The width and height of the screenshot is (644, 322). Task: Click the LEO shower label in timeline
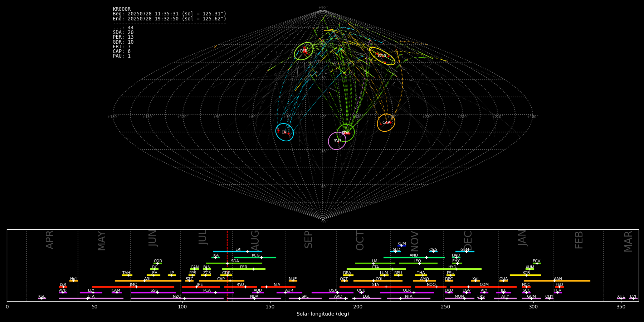[x=418, y=261]
